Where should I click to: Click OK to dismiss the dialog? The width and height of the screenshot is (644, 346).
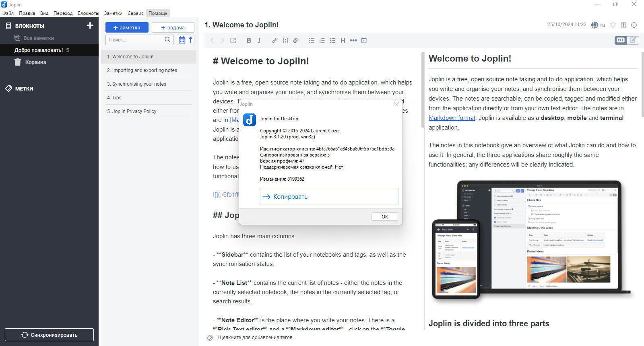pyautogui.click(x=384, y=216)
